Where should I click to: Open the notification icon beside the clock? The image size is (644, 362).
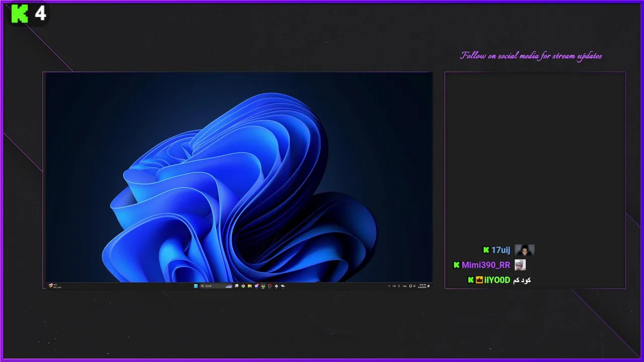tap(429, 286)
